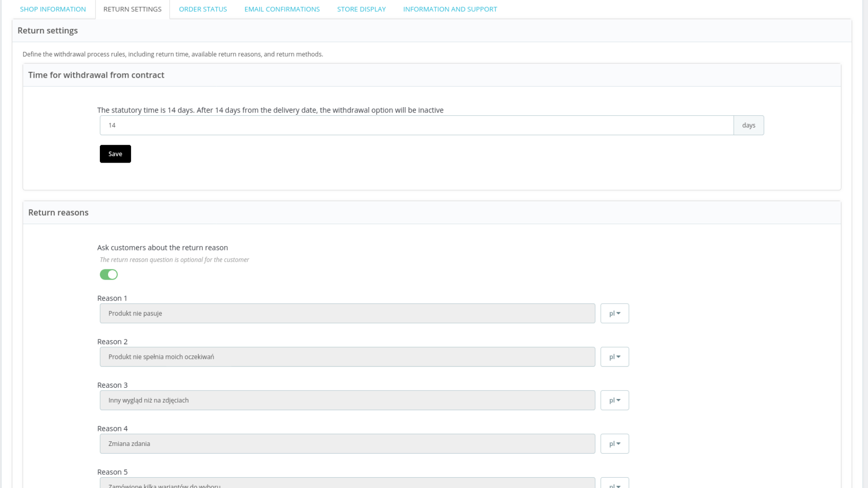Image resolution: width=868 pixels, height=488 pixels.
Task: Click the 'days' unit label
Action: (x=748, y=125)
